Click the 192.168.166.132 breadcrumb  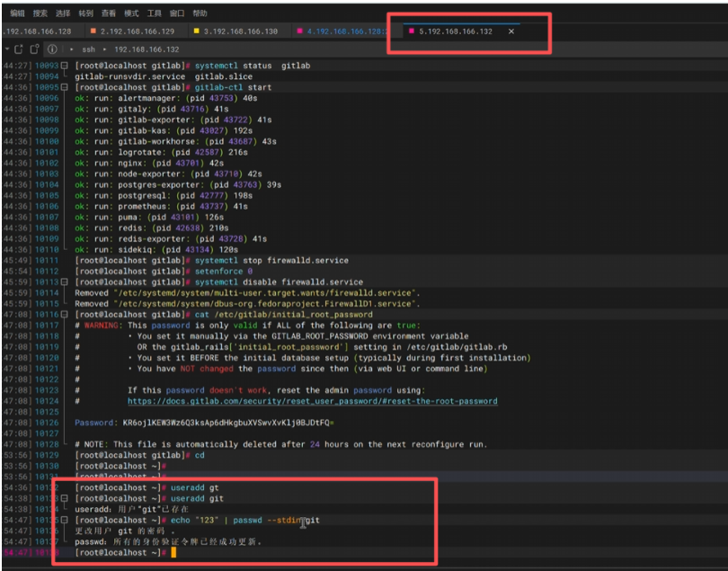click(146, 49)
